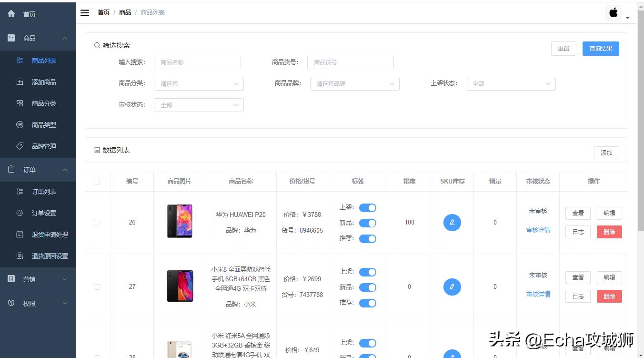Edit SKU stock for product 26 via pencil icon
The width and height of the screenshot is (644, 358).
(452, 222)
